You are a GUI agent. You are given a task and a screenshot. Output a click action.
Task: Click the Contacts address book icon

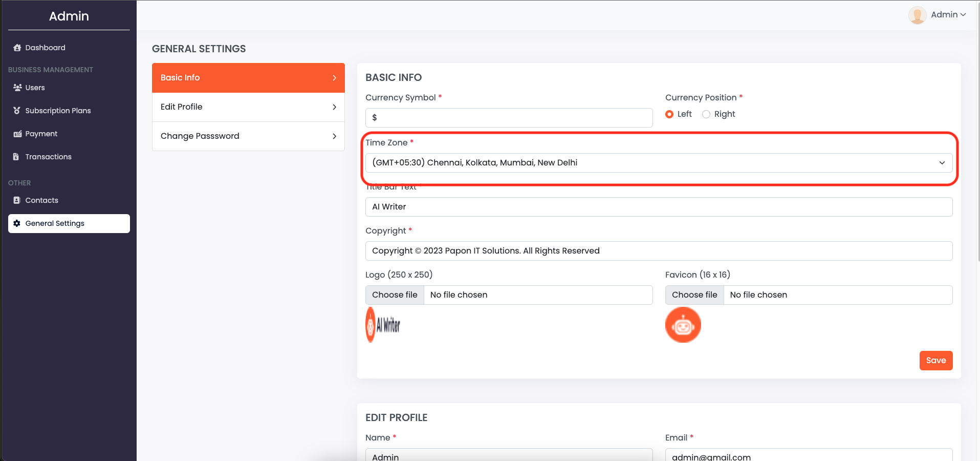(x=17, y=200)
